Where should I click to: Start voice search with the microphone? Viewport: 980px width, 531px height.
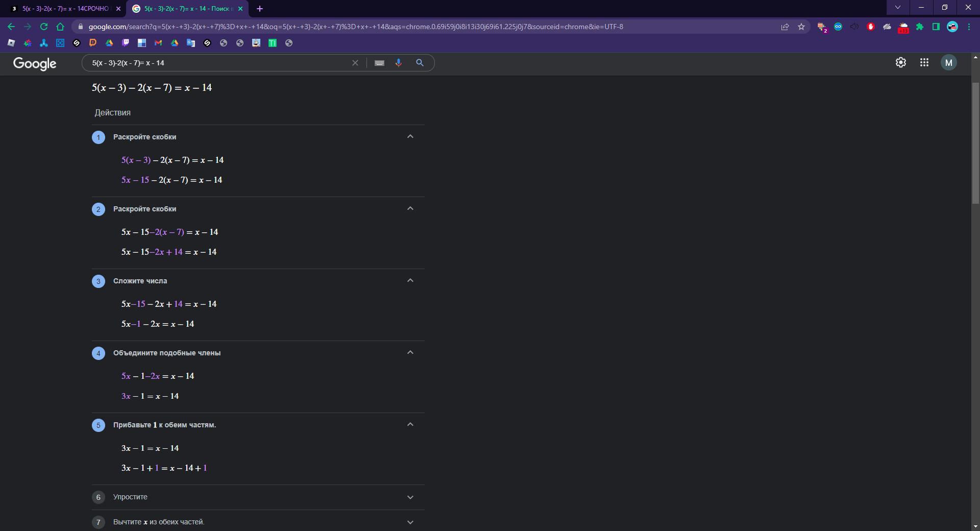(x=399, y=63)
